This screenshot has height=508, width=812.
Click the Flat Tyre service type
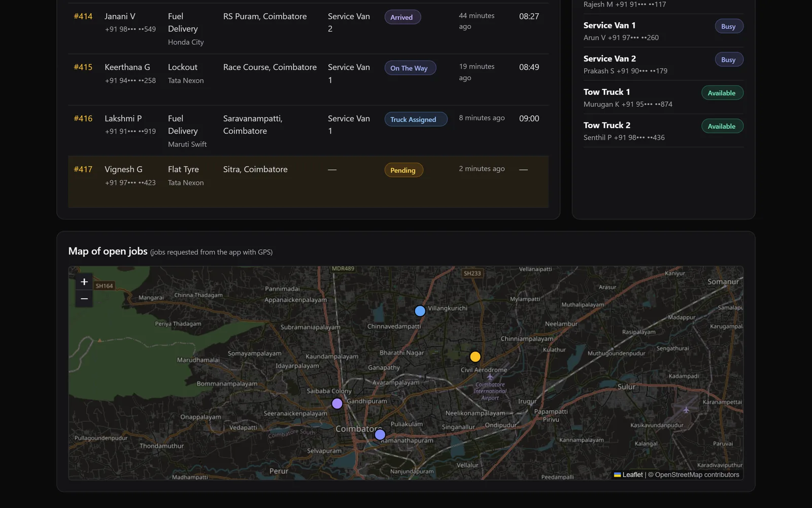(183, 169)
